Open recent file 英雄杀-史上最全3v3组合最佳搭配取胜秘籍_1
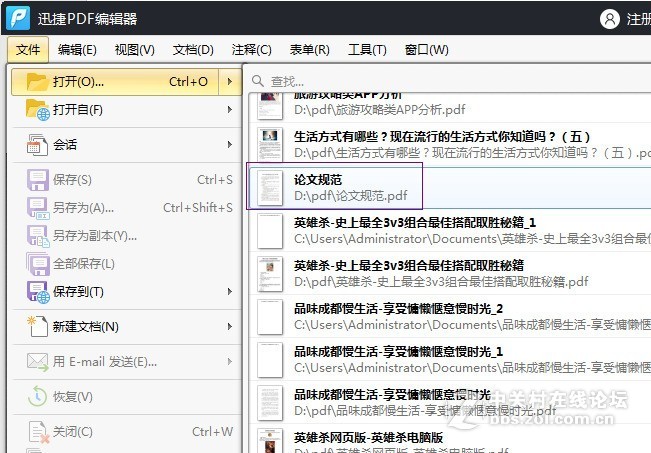The height and width of the screenshot is (453, 651). coord(450,230)
